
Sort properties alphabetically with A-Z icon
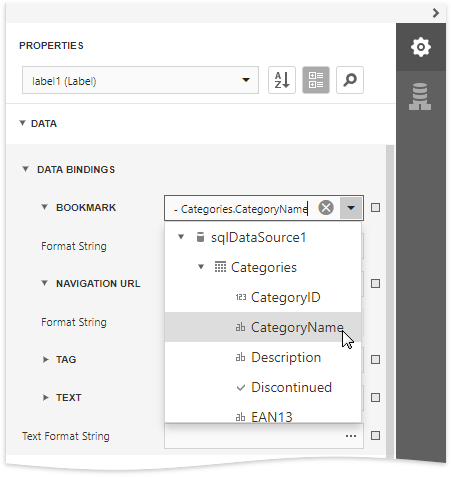(x=282, y=80)
